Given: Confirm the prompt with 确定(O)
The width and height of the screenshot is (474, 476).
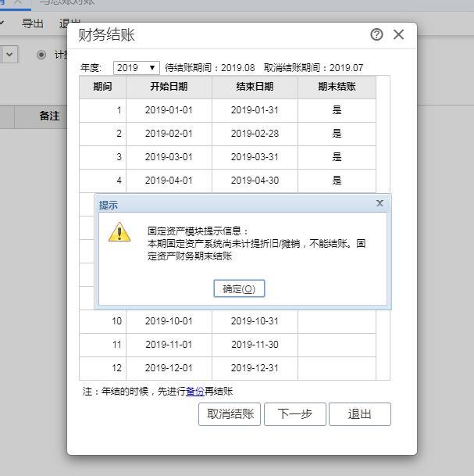Looking at the screenshot, I should [x=239, y=288].
